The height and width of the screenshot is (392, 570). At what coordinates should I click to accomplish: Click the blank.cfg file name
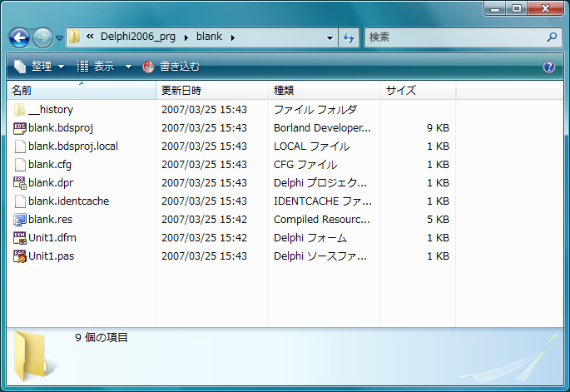[50, 164]
